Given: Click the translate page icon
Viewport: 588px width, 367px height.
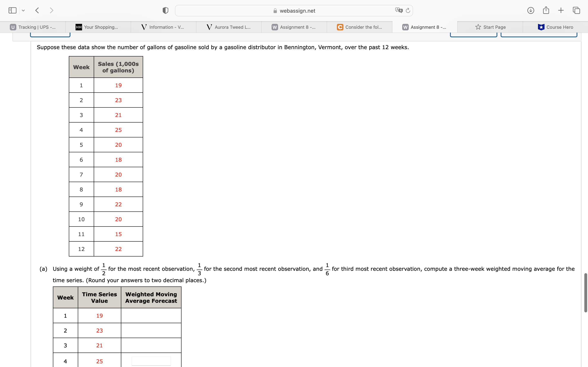Looking at the screenshot, I should click(399, 10).
